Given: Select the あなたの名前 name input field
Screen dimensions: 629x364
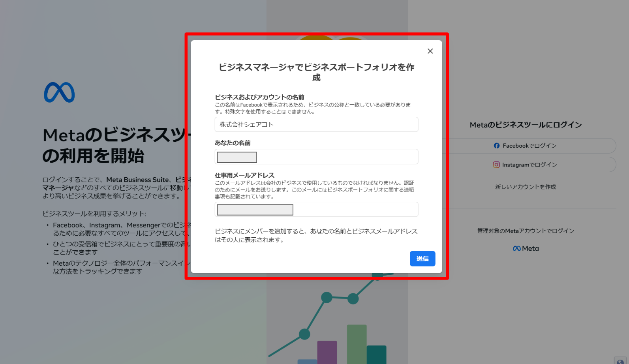Looking at the screenshot, I should pyautogui.click(x=316, y=157).
